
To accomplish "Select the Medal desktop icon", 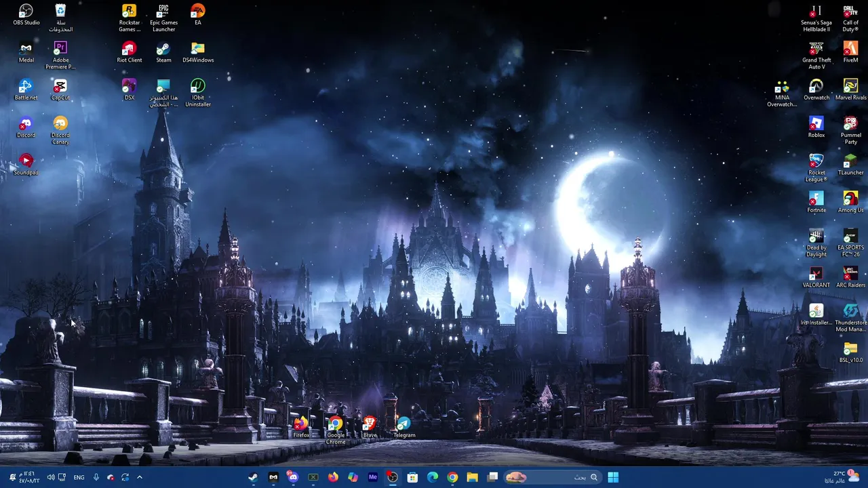I will (x=26, y=52).
